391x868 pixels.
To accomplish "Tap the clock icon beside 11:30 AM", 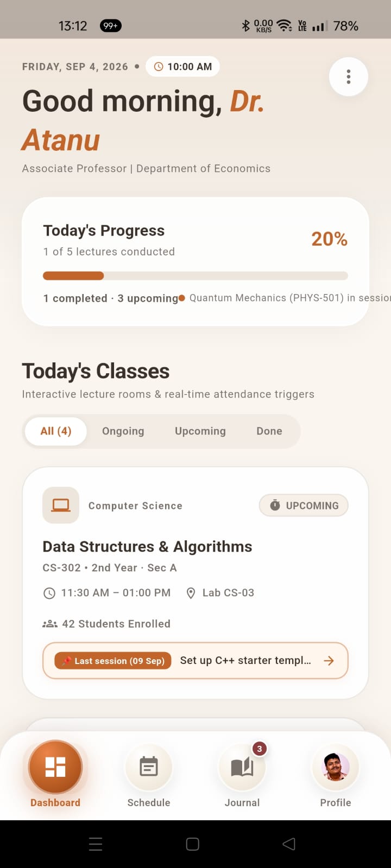I will pos(49,593).
